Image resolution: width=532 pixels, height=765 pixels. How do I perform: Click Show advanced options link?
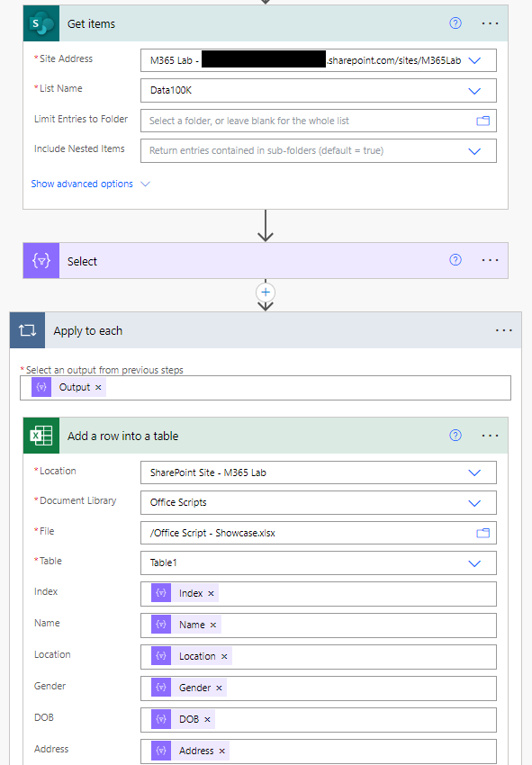pos(82,184)
